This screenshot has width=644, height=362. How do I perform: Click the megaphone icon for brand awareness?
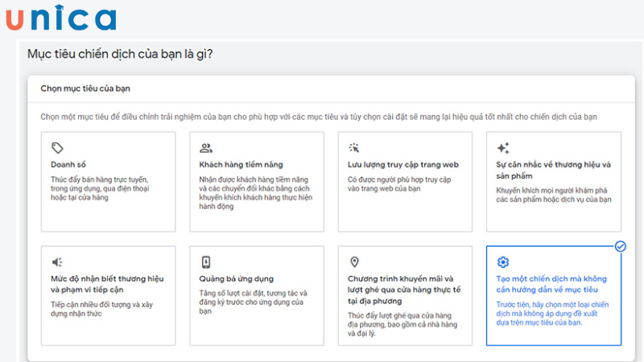point(56,262)
